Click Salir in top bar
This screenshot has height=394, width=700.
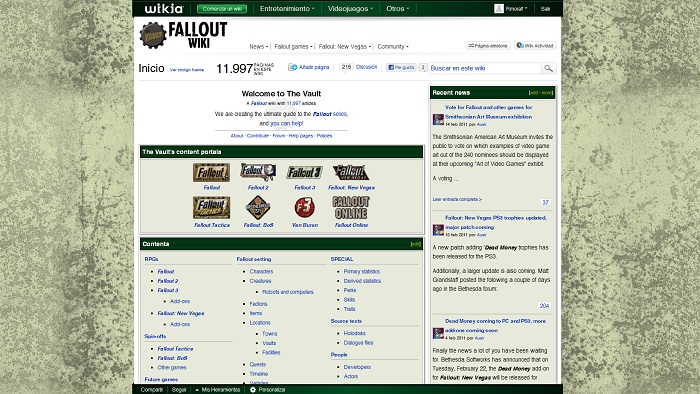[545, 9]
